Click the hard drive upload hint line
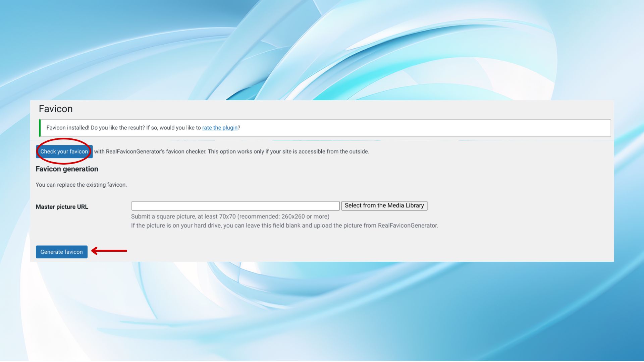The image size is (644, 362). point(284,226)
